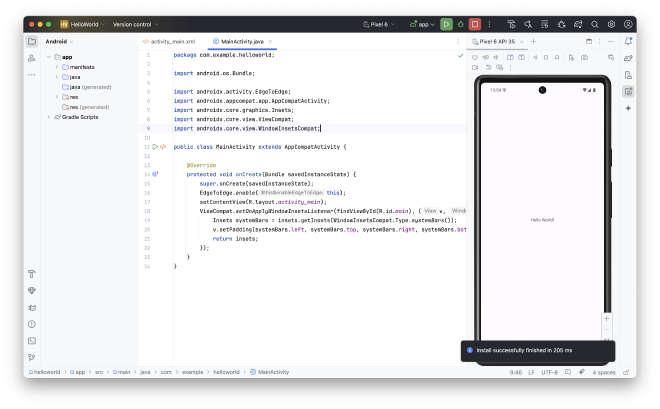Screen dimensions: 660x409
Task: Click the LF line separator widget
Action: [x=531, y=372]
